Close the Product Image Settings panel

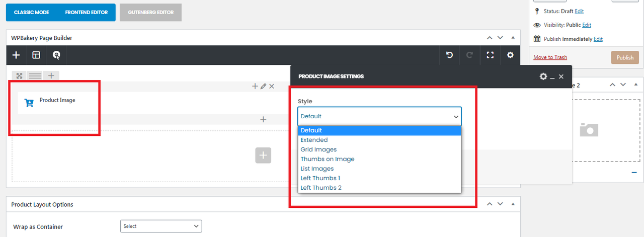[561, 76]
